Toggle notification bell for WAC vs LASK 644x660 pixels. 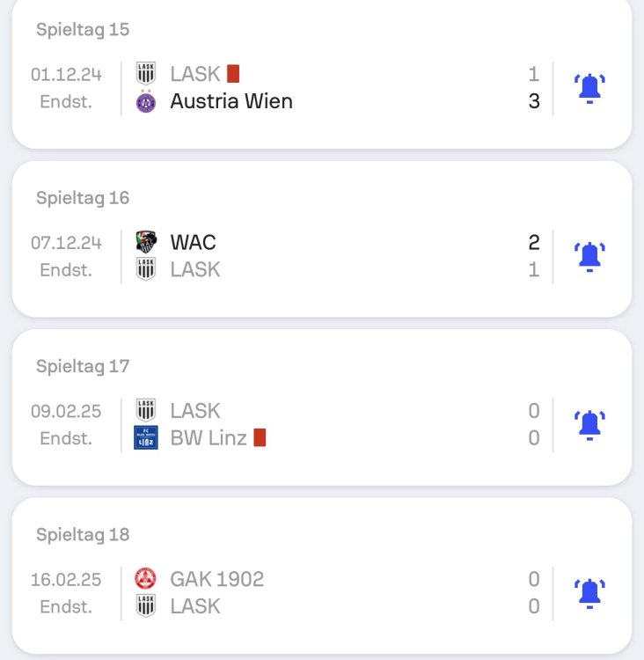point(589,256)
